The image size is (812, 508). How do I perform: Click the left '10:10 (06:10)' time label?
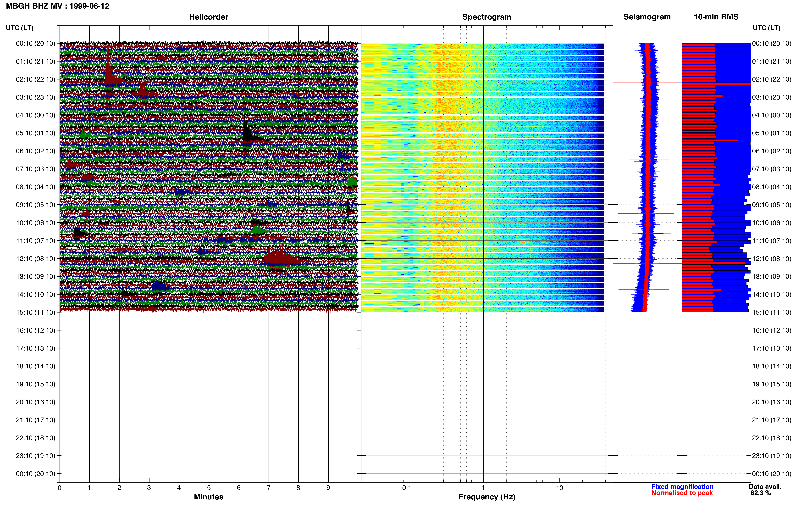pyautogui.click(x=36, y=223)
